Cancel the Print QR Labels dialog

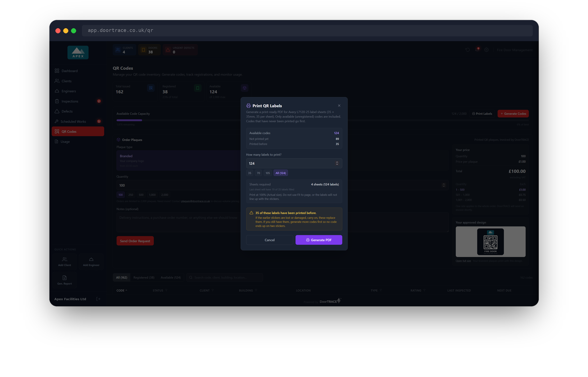[x=269, y=240]
